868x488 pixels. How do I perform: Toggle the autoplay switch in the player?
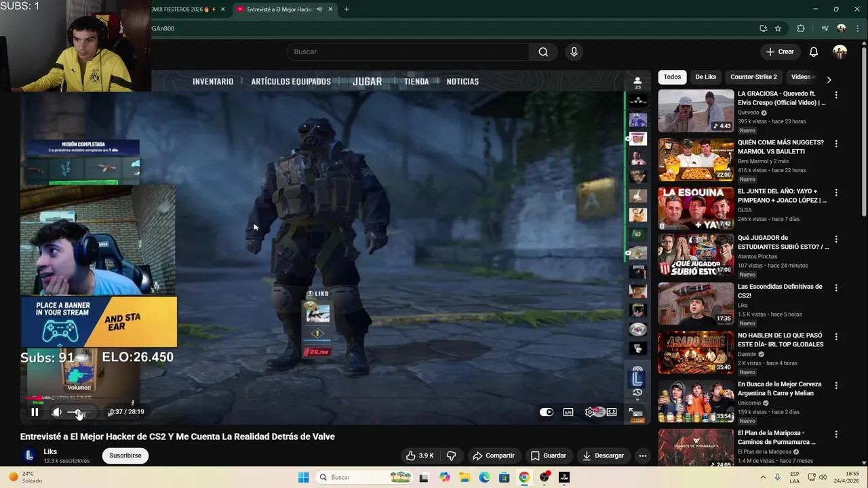(547, 412)
